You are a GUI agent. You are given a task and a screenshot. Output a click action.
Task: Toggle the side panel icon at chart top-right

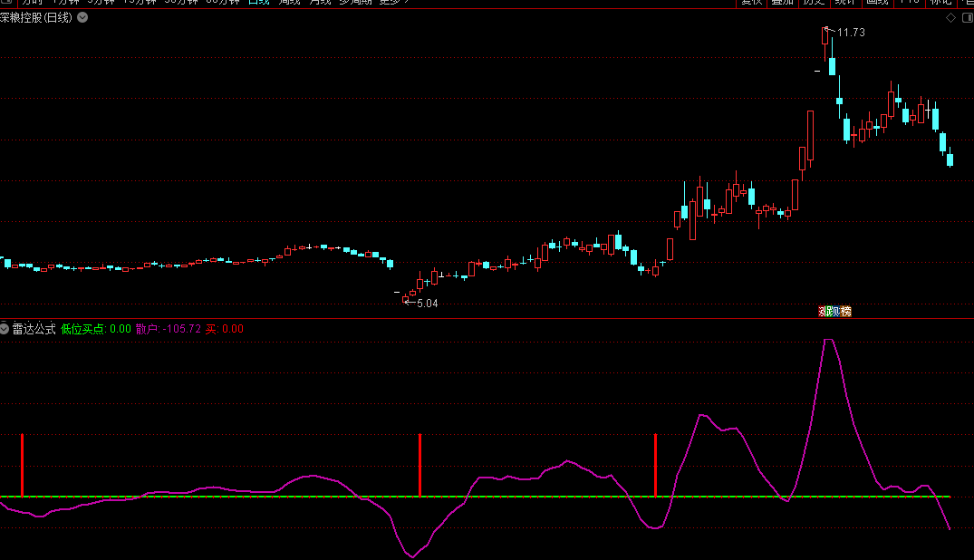pos(967,17)
